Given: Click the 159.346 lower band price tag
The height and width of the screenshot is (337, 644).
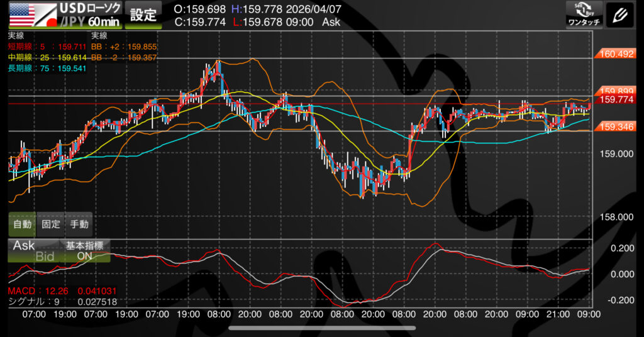Looking at the screenshot, I should 616,126.
